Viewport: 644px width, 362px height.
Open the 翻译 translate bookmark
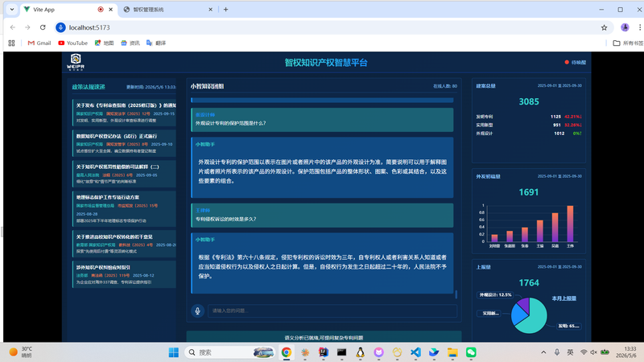tap(156, 43)
